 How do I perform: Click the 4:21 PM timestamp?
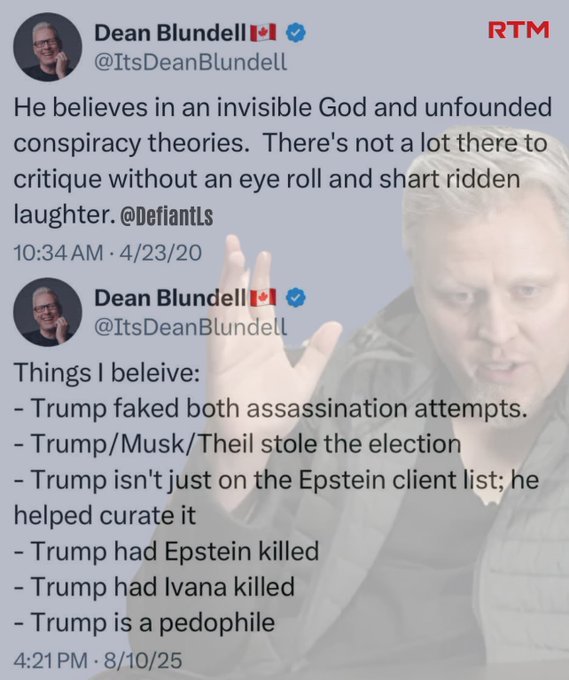[51, 661]
